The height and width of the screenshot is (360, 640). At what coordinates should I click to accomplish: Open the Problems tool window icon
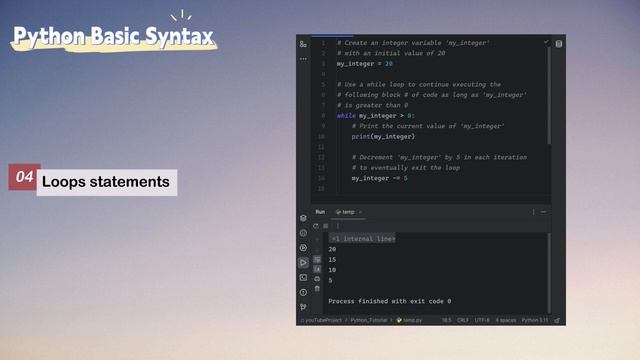pyautogui.click(x=303, y=292)
